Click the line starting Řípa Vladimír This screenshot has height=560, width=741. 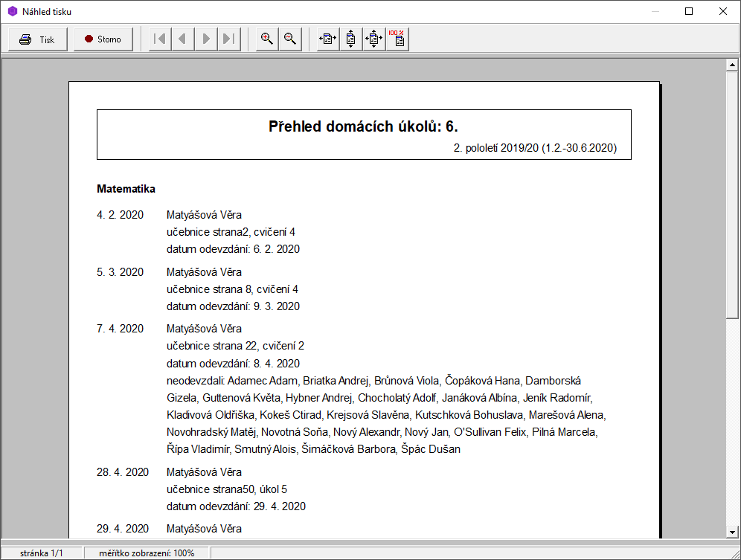point(313,449)
